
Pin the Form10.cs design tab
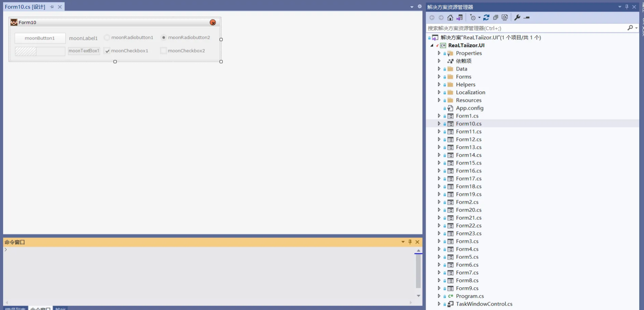(x=52, y=7)
